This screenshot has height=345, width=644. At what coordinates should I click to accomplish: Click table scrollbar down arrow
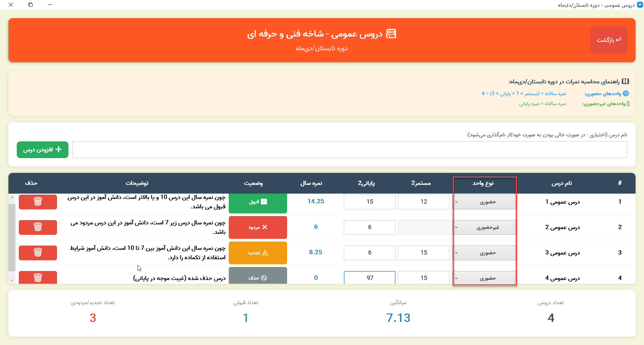12,280
